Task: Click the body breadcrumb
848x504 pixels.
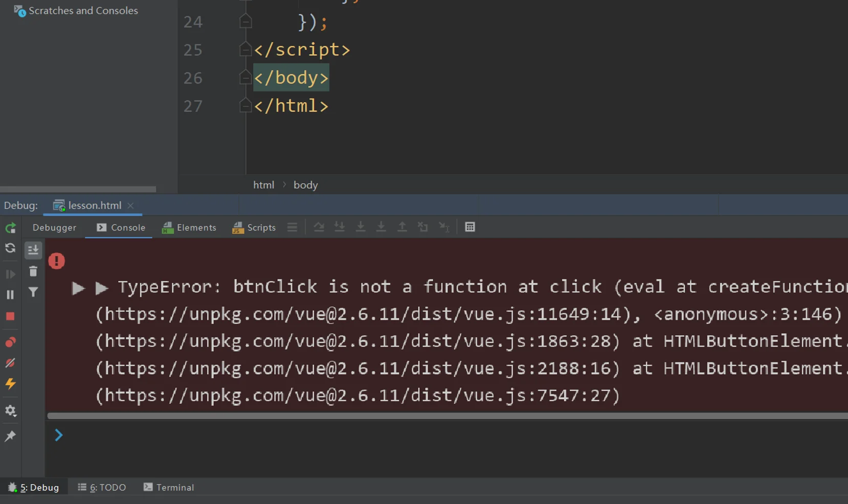Action: point(305,185)
